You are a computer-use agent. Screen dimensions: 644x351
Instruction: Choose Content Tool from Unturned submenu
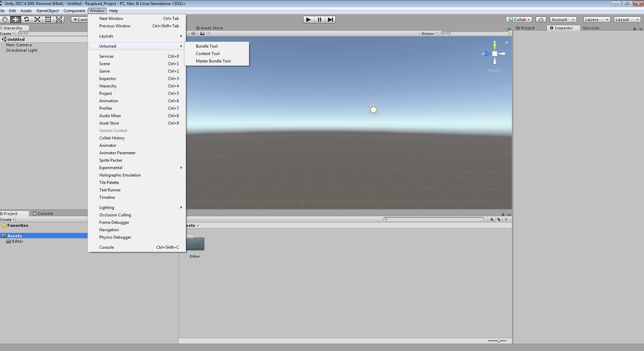click(217, 54)
